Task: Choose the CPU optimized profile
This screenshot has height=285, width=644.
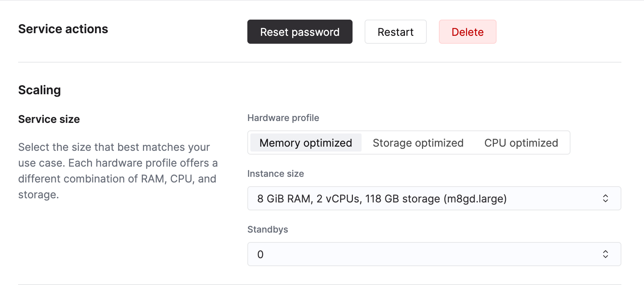Action: (x=521, y=143)
